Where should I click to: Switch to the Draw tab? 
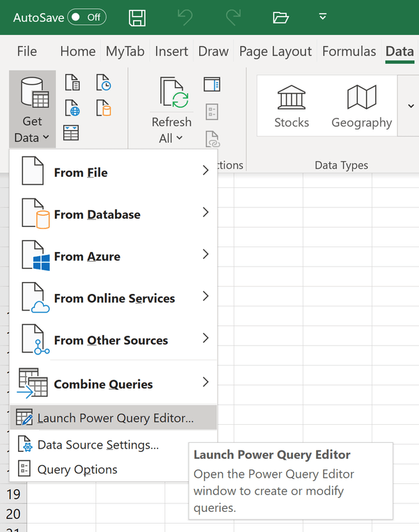pyautogui.click(x=213, y=52)
